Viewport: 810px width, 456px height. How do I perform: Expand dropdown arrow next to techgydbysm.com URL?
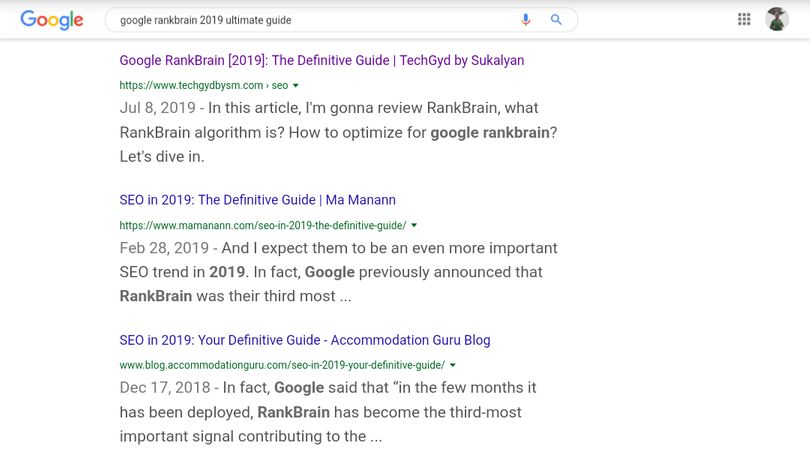[295, 86]
